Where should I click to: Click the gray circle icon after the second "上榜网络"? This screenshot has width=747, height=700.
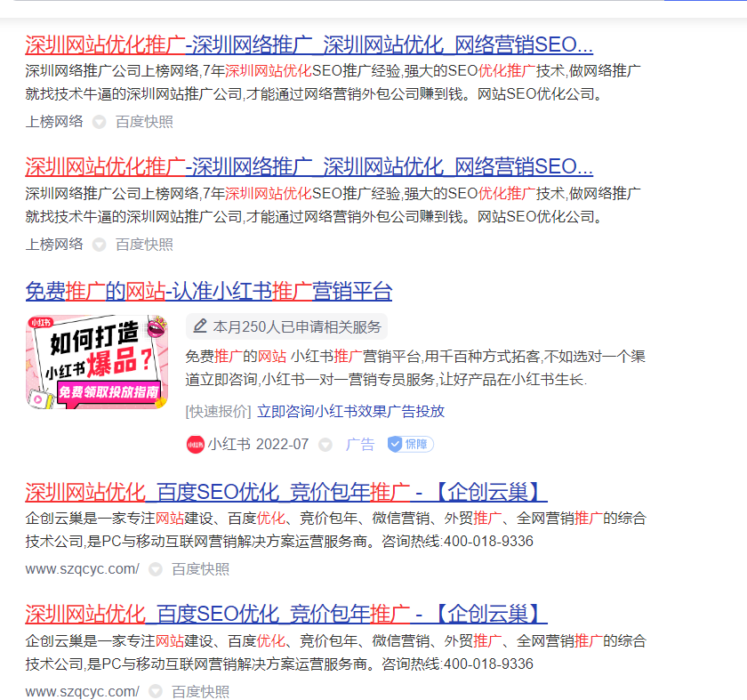click(x=97, y=244)
